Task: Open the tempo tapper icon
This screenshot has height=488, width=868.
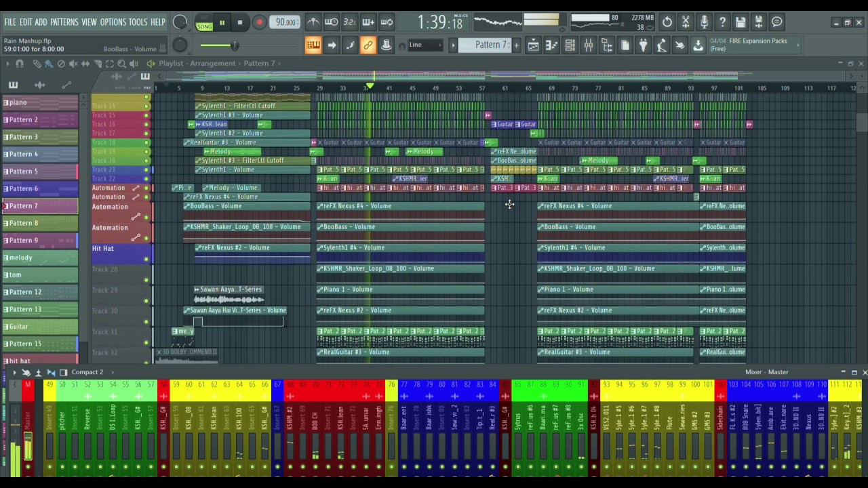Action: 661,45
